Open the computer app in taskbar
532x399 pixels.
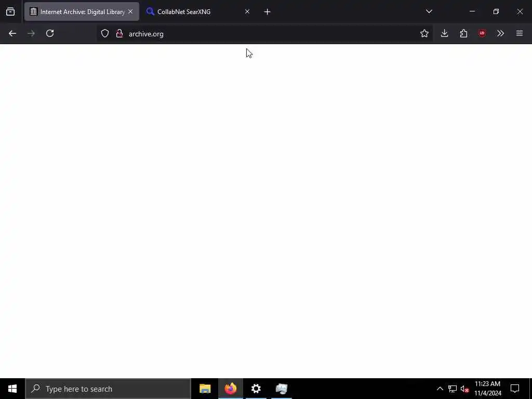[281, 389]
